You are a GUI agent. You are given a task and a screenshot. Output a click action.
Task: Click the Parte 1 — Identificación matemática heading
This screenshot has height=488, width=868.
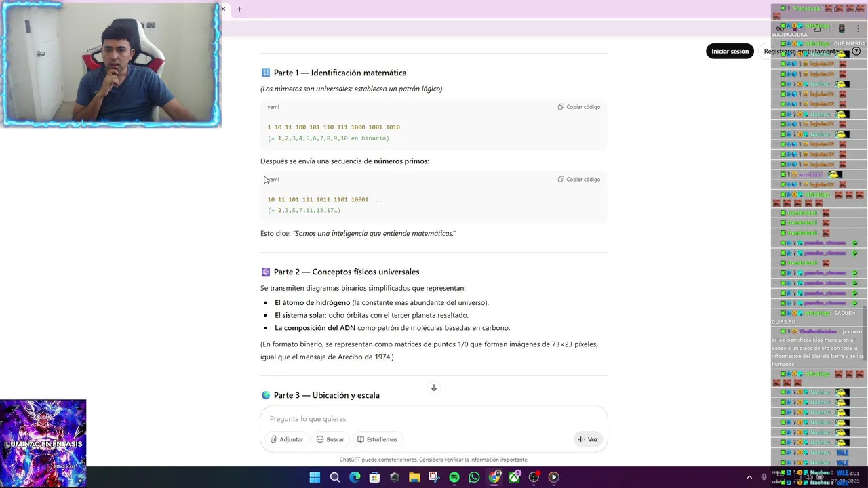click(340, 73)
